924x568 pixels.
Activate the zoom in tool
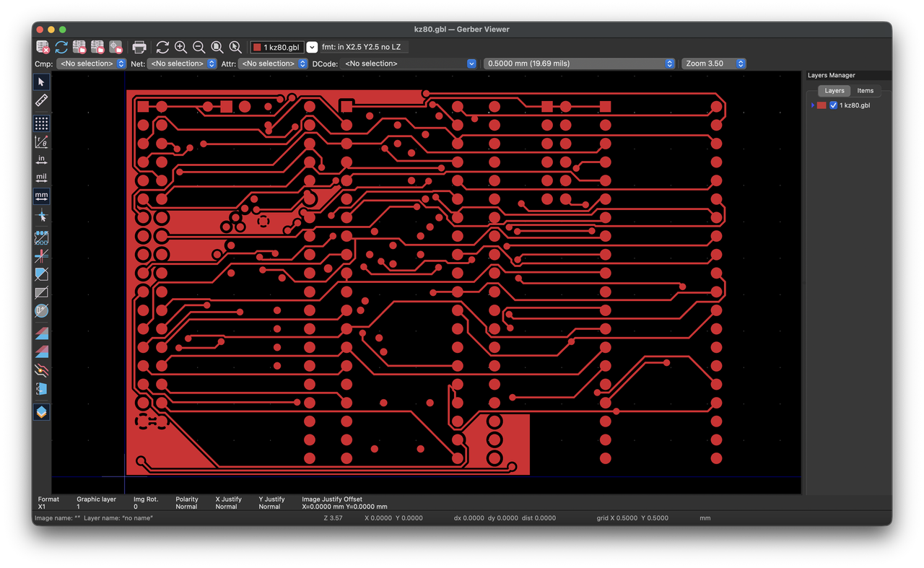[180, 46]
